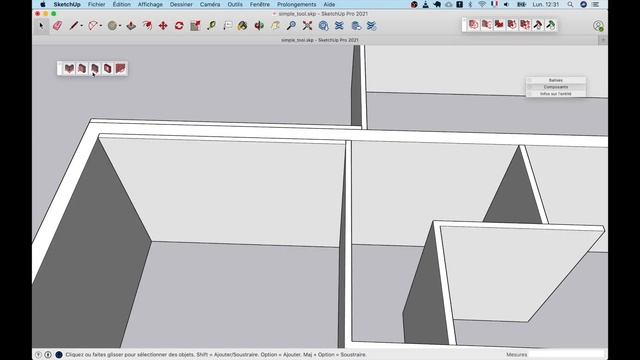
Task: Select the Circle shape tool
Action: pos(112,26)
